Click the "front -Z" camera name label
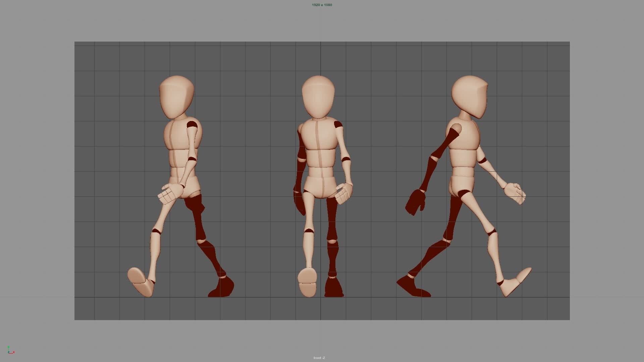Screen dimensions: 644x362 (x=319, y=358)
